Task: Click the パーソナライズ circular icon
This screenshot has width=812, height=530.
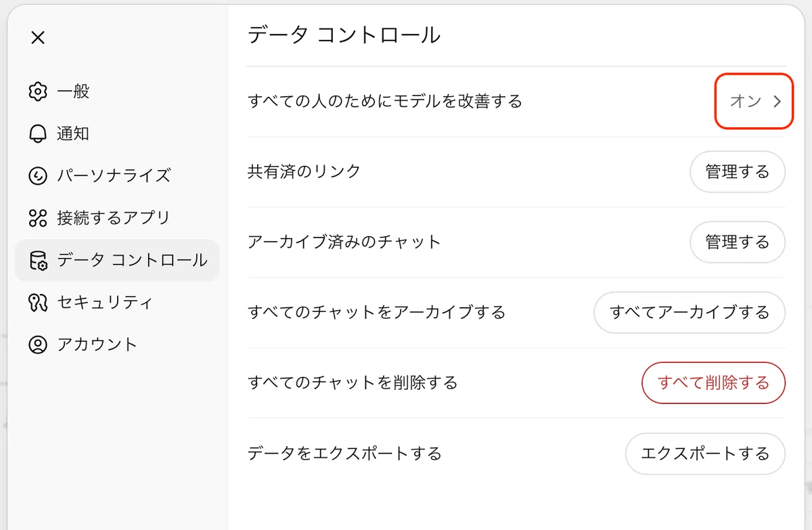Action: tap(38, 176)
